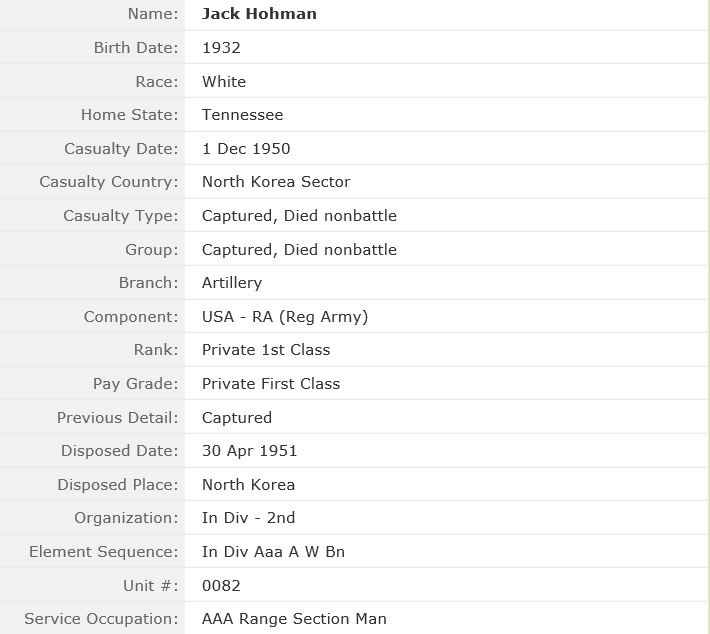Click the disposed date 30 Apr 1951
Screen dimensions: 710x634
(249, 451)
